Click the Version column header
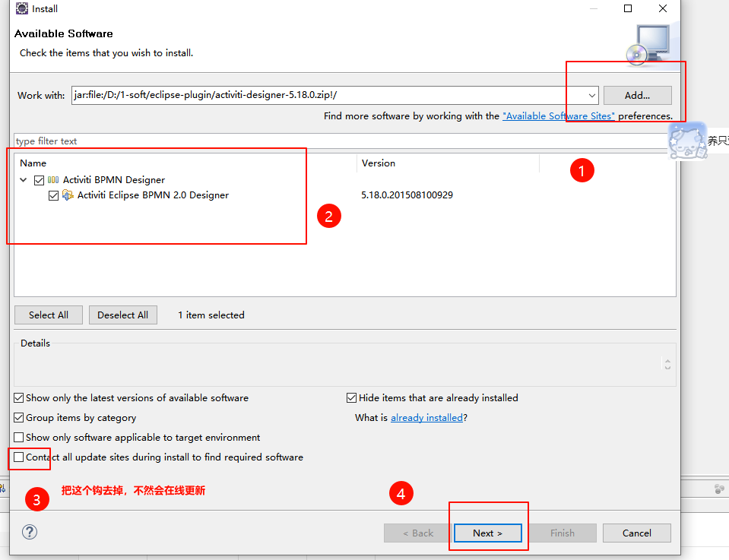Viewport: 729px width, 560px height. coord(448,163)
